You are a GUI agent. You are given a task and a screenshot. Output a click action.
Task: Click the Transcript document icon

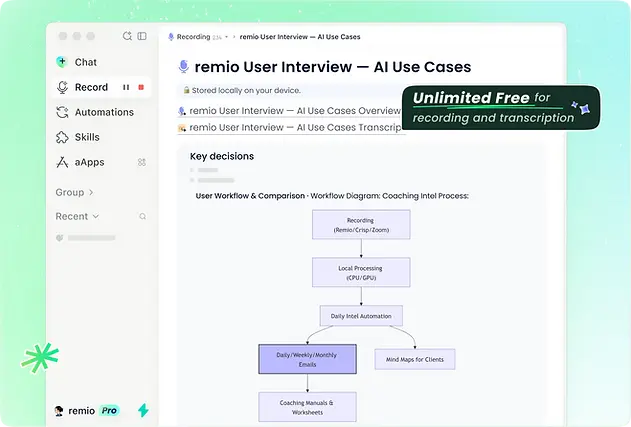point(182,128)
